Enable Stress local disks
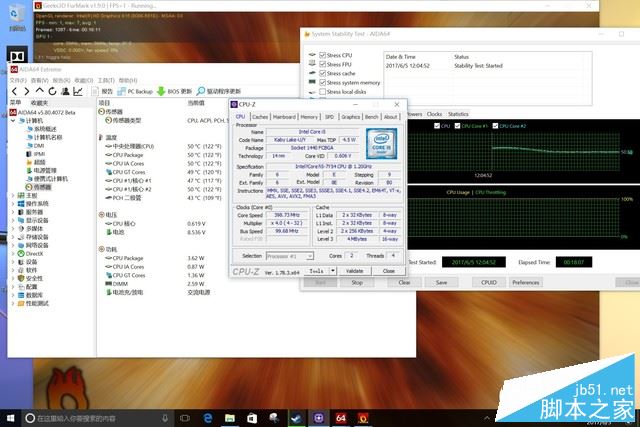Screen dimensions: 640x427 coord(322,91)
